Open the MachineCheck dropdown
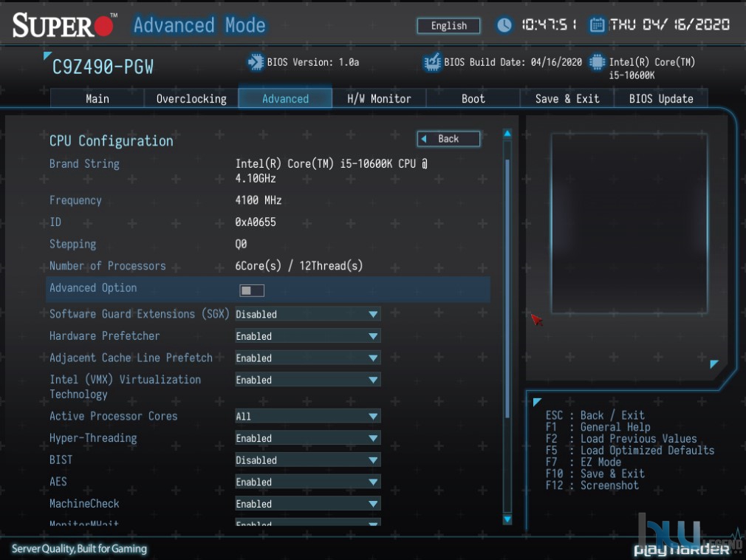The height and width of the screenshot is (560, 746). [x=308, y=504]
